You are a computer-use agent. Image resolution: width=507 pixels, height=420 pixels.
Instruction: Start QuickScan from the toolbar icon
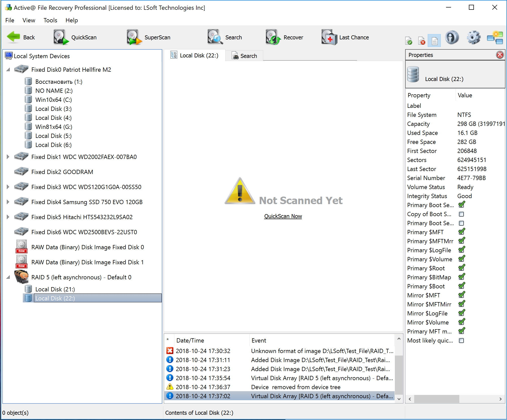click(61, 37)
